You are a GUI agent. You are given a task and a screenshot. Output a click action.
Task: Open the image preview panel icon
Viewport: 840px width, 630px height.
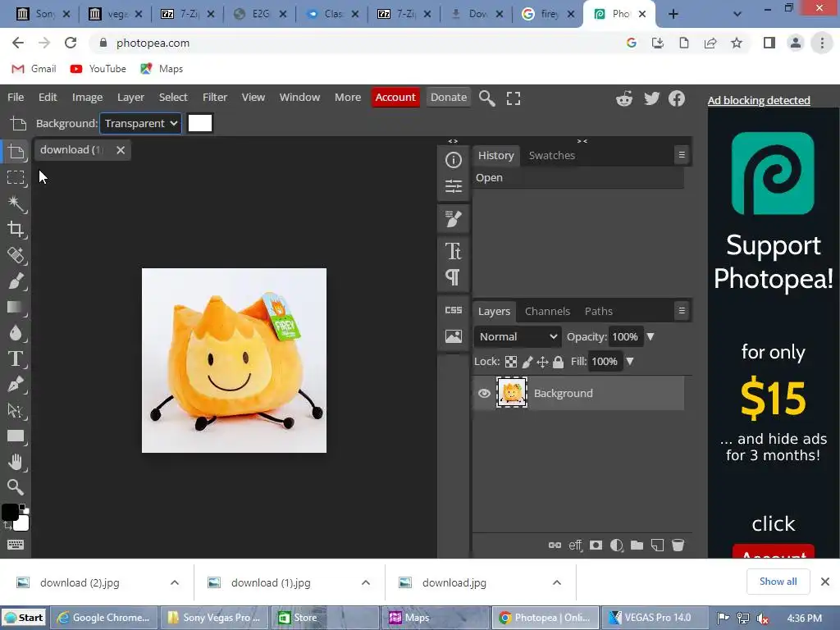(453, 336)
